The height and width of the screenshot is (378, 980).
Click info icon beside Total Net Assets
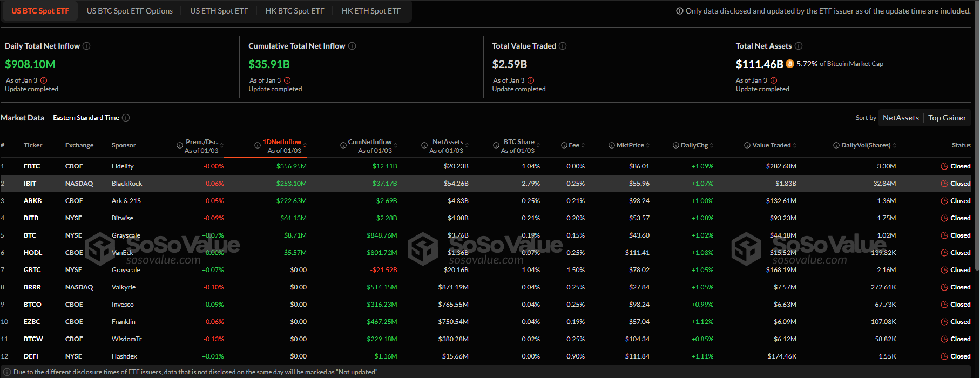coord(799,46)
